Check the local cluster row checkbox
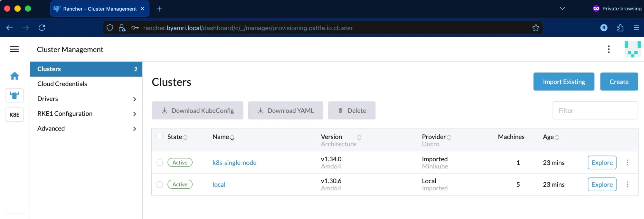Image resolution: width=644 pixels, height=219 pixels. pyautogui.click(x=160, y=185)
